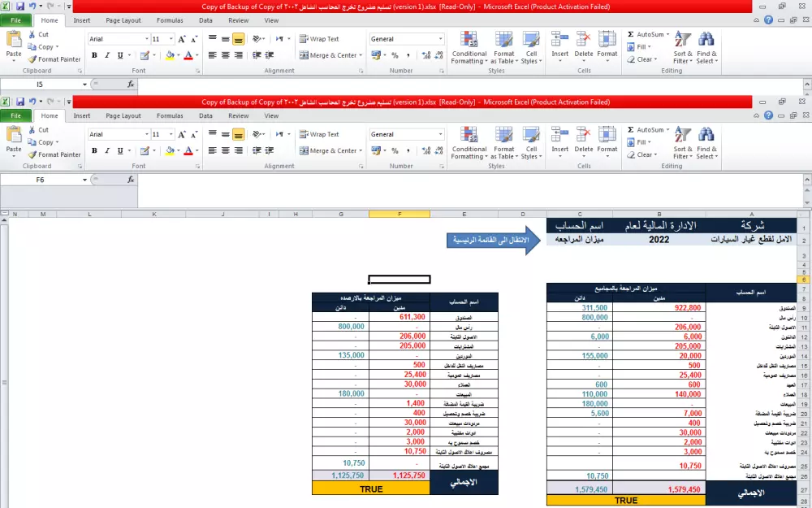Screen dimensions: 812x508
Task: Toggle Bold in the F6 Excel window
Action: [x=94, y=150]
